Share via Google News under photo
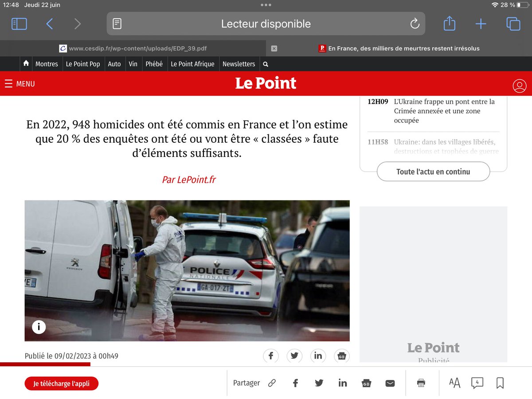 point(342,356)
